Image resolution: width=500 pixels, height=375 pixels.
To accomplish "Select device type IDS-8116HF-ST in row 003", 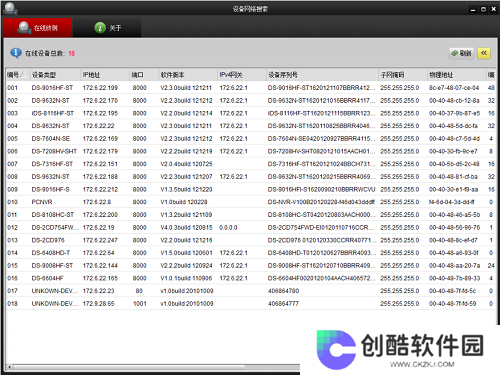I will pos(53,113).
